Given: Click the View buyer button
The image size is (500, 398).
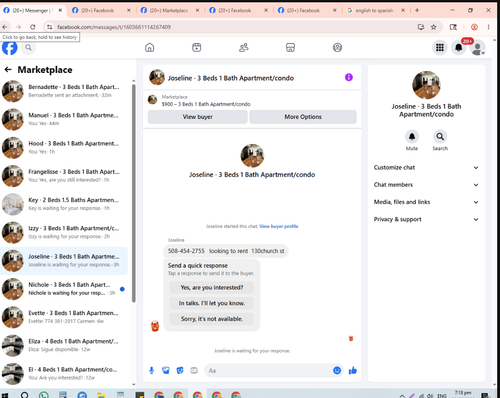Looking at the screenshot, I should [x=198, y=117].
